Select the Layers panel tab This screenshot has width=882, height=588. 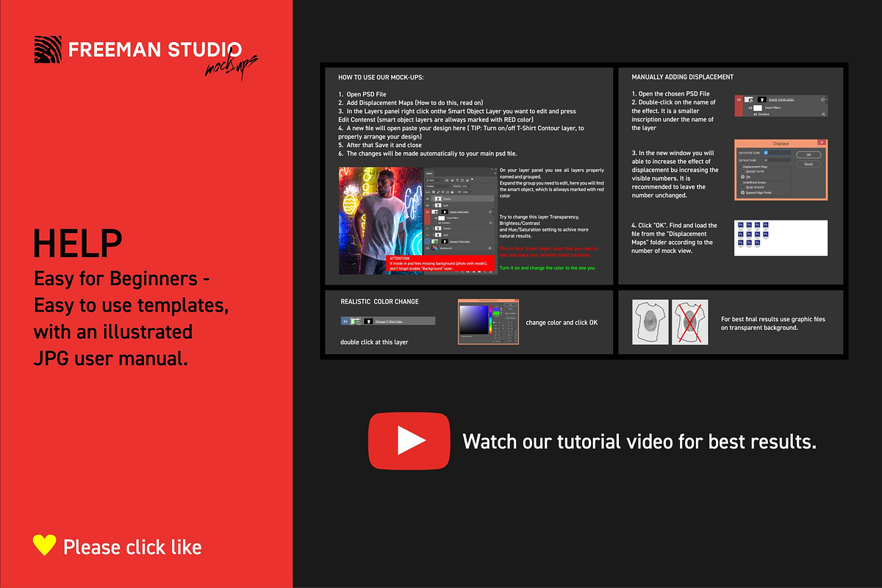(x=429, y=173)
